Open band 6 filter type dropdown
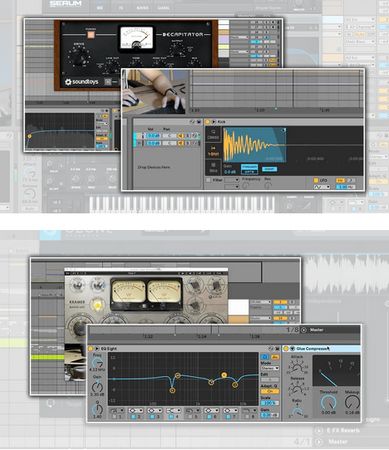The image size is (389, 450). 211,410
